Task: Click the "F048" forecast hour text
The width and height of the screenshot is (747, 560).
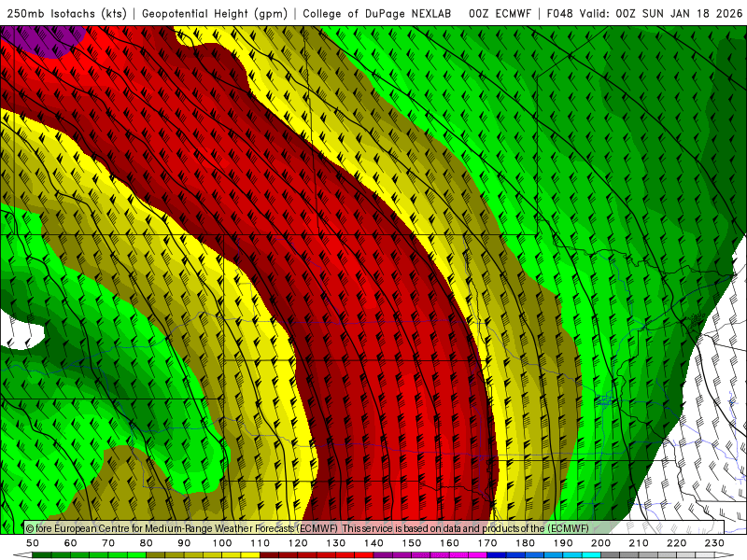Action: pyautogui.click(x=559, y=13)
